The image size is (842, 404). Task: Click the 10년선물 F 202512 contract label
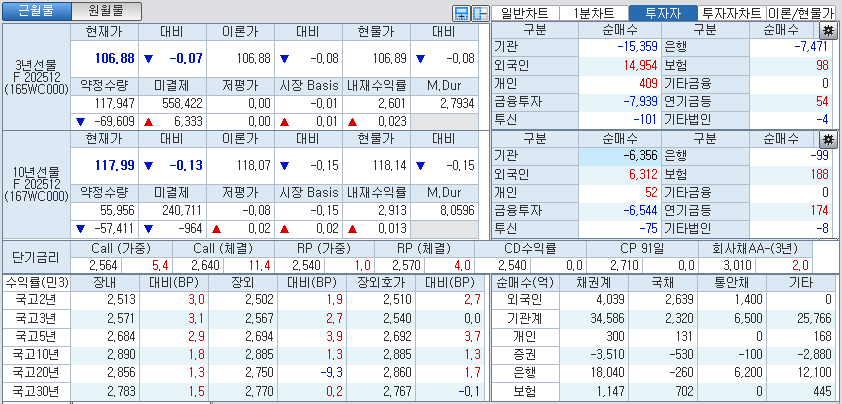(x=35, y=183)
